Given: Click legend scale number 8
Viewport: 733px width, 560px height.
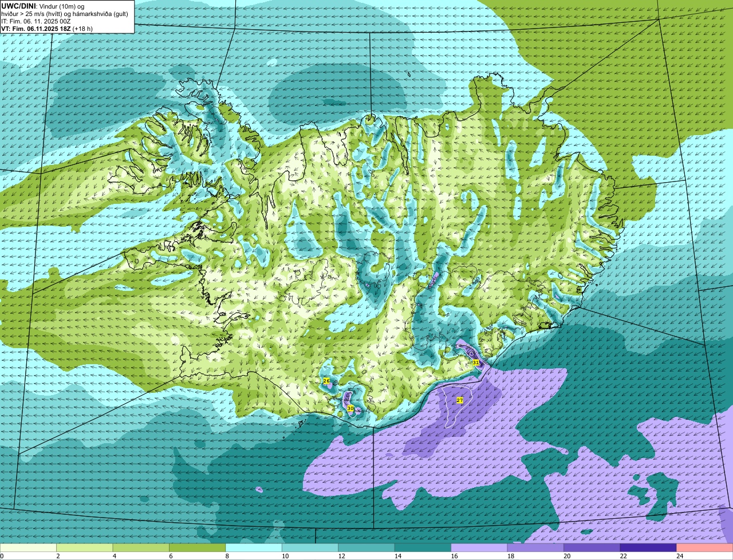Looking at the screenshot, I should click(227, 556).
